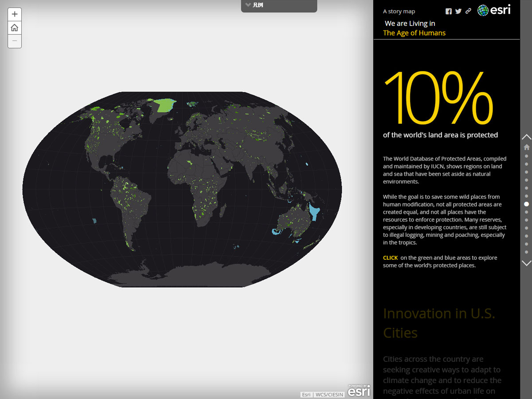Select the last section navigation dot
This screenshot has height=399, width=532.
point(526,252)
